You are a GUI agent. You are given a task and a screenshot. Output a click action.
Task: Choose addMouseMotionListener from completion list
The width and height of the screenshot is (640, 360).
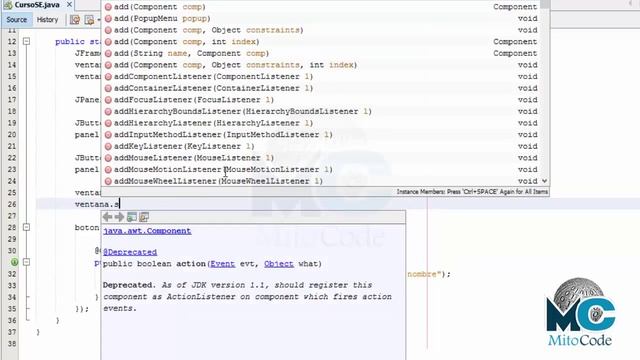click(322, 169)
